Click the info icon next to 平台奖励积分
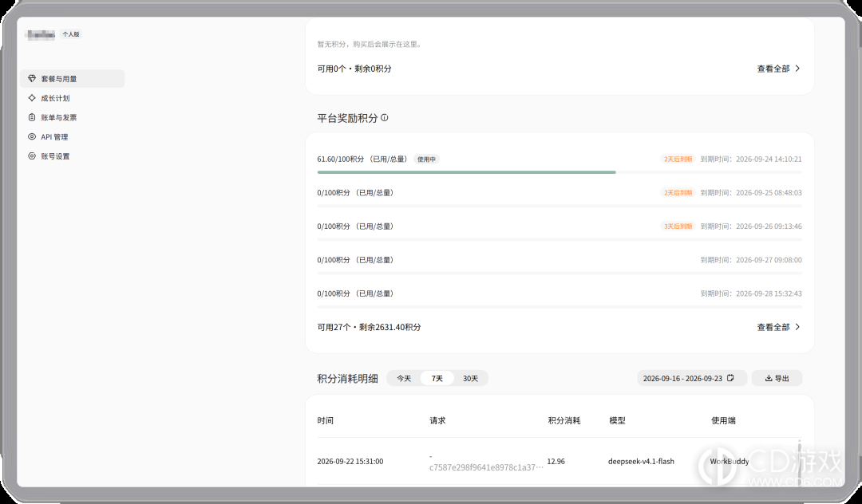The image size is (862, 504). pos(384,117)
